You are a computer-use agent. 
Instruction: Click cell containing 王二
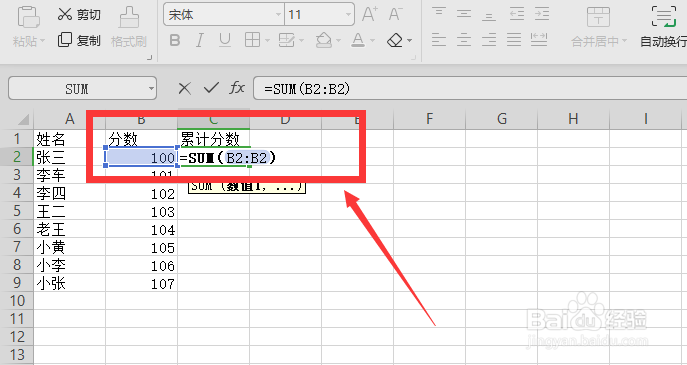[69, 211]
